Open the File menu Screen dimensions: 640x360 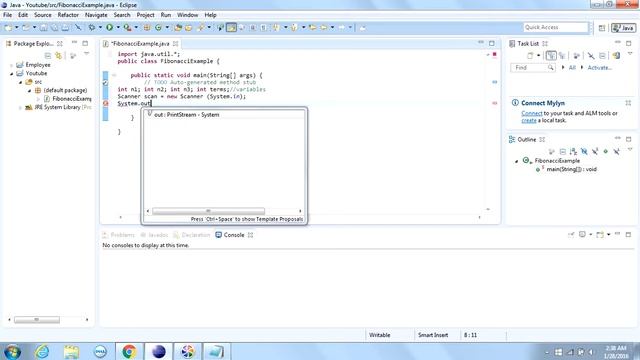(7, 15)
